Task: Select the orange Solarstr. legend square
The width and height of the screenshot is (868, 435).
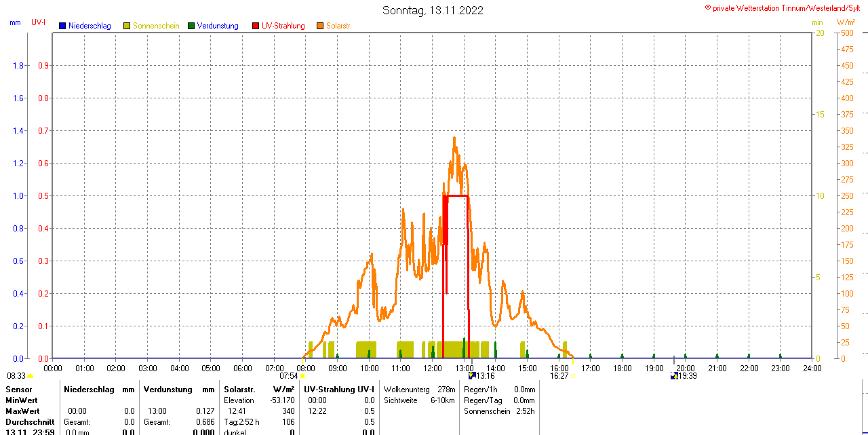Action: click(x=320, y=26)
